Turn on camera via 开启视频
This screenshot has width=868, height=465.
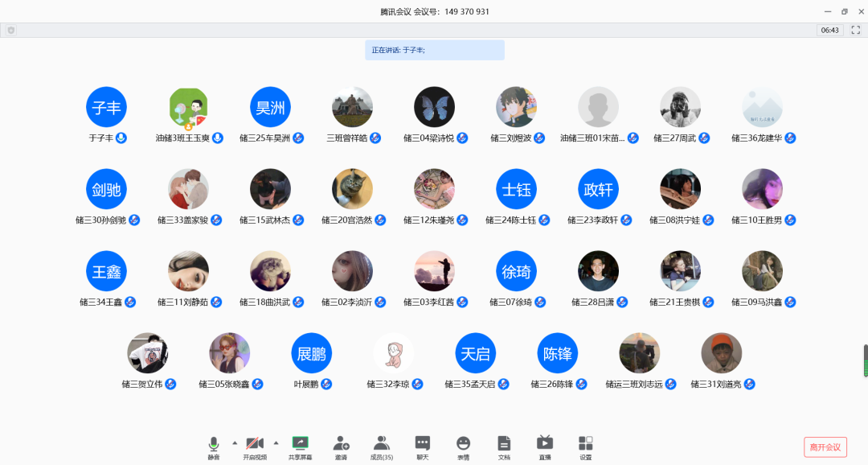[255, 446]
